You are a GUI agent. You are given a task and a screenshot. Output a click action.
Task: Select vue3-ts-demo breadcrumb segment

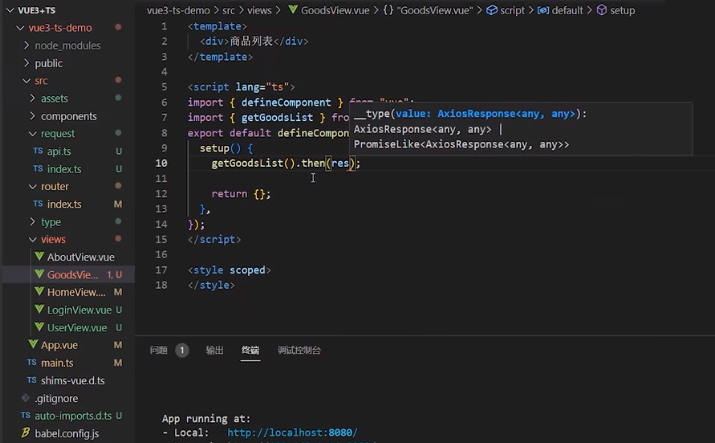pyautogui.click(x=178, y=10)
